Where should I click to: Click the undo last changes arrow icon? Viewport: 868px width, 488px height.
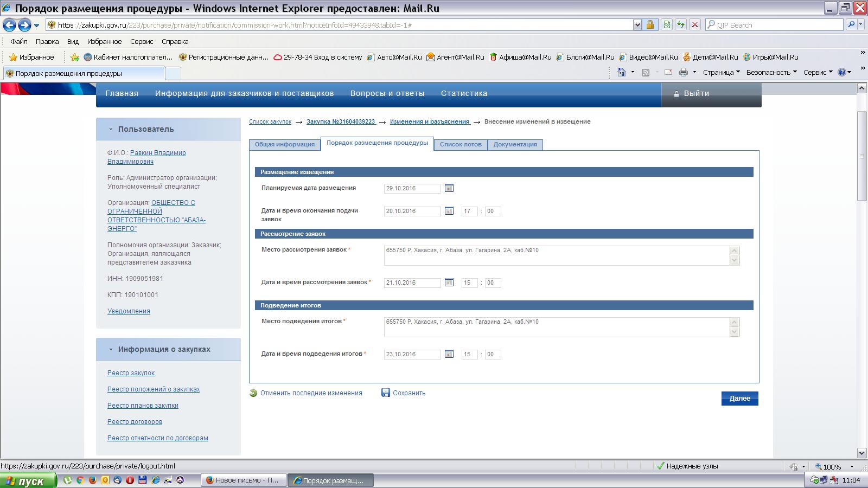tap(253, 393)
